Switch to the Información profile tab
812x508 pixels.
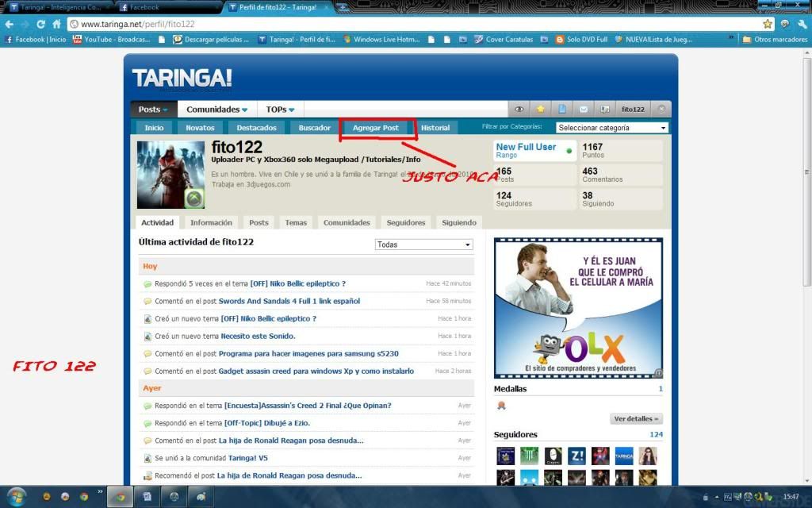click(211, 222)
